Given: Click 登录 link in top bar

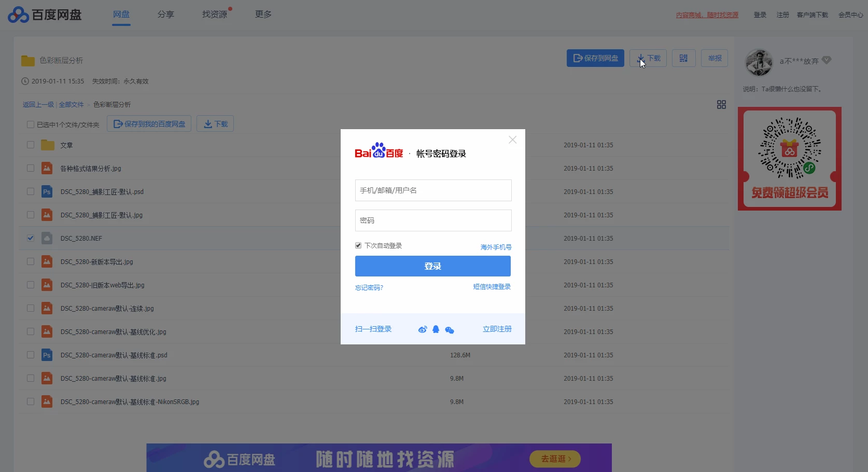Looking at the screenshot, I should coord(760,15).
